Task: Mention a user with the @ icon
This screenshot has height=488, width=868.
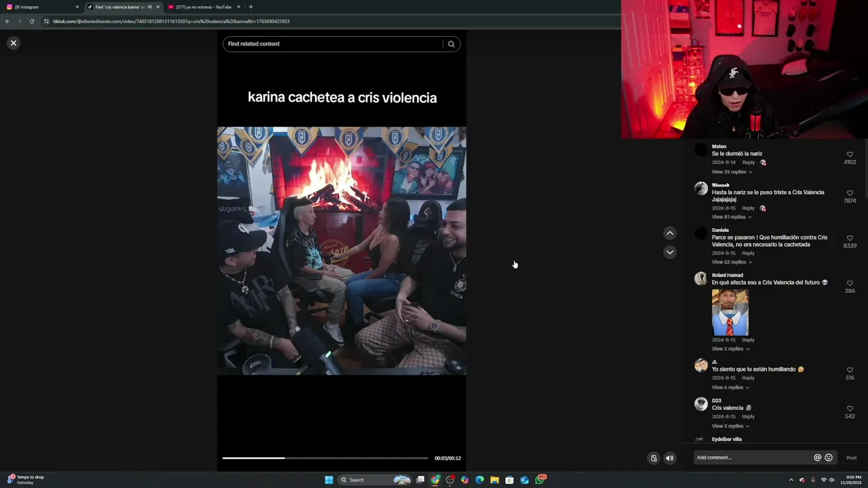Action: tap(817, 457)
